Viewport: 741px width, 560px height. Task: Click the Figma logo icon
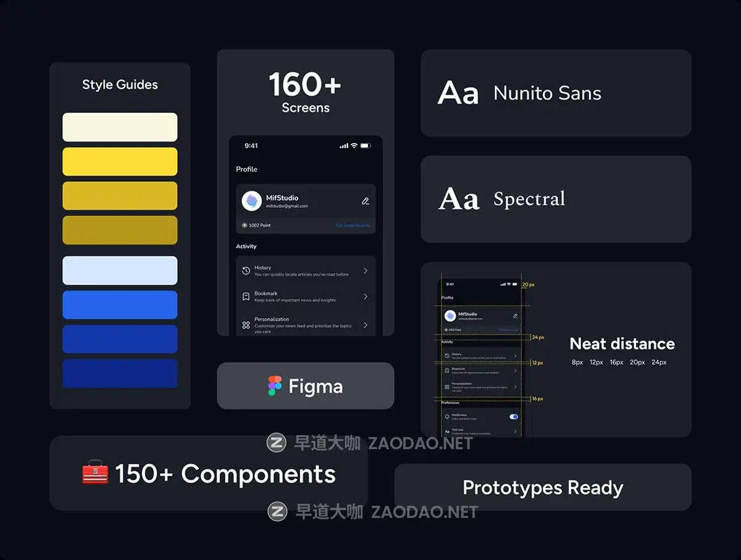tap(275, 386)
